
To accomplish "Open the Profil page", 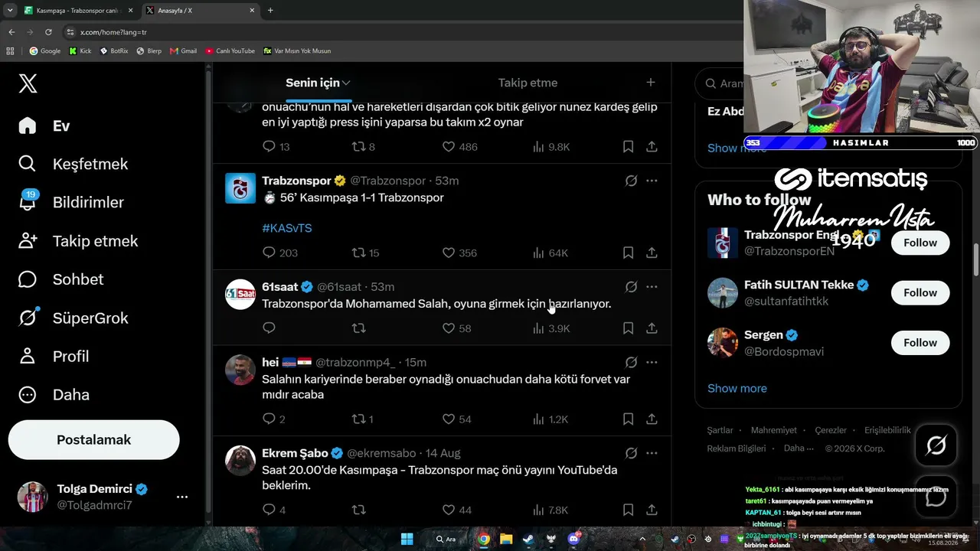I will 53,356.
